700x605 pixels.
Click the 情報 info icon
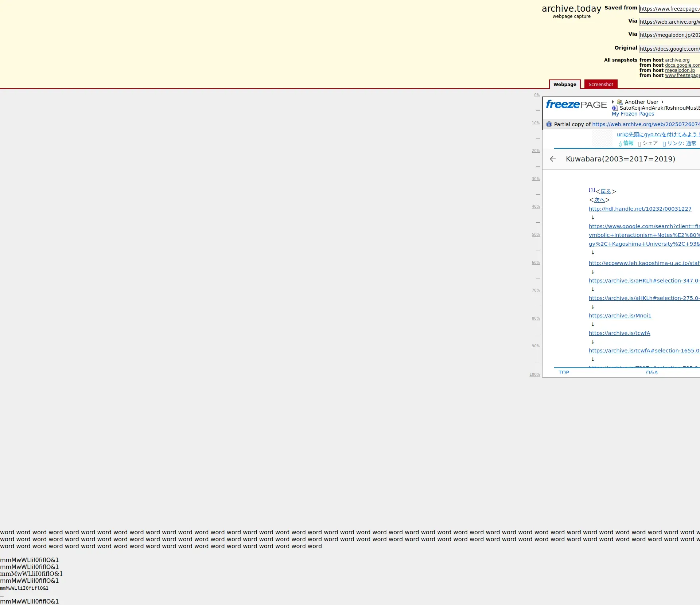point(620,144)
